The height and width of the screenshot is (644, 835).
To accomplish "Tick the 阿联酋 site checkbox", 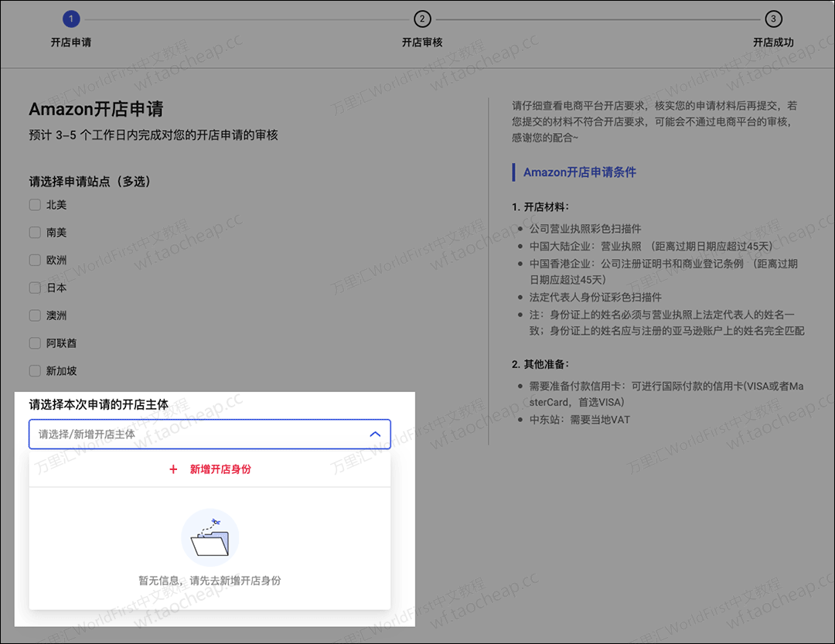I will (x=35, y=343).
